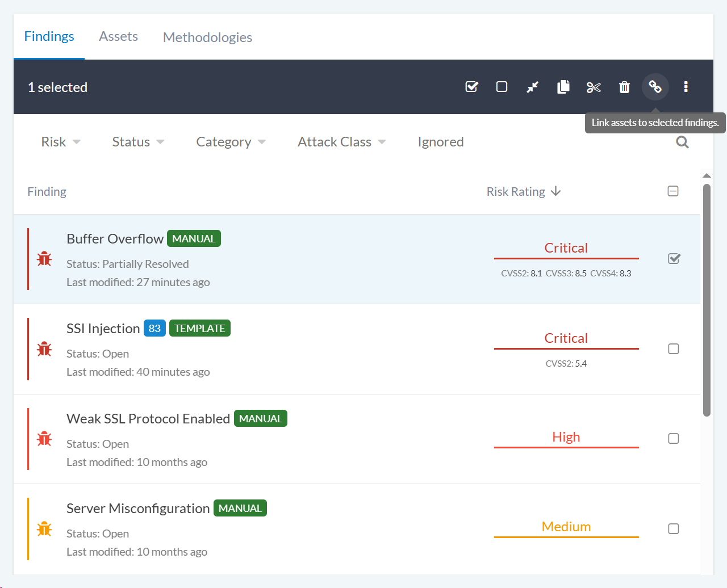
Task: Expand the Attack Class filter dropdown
Action: (x=341, y=142)
